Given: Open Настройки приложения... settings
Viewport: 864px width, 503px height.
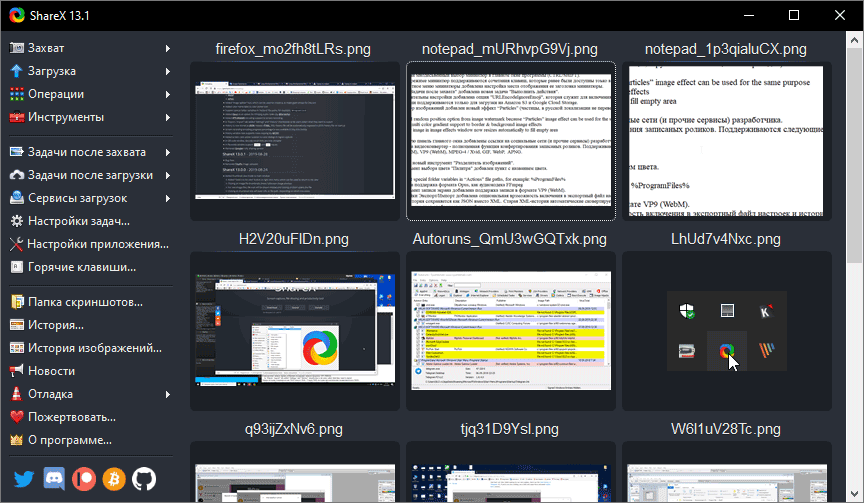Looking at the screenshot, I should [x=90, y=244].
